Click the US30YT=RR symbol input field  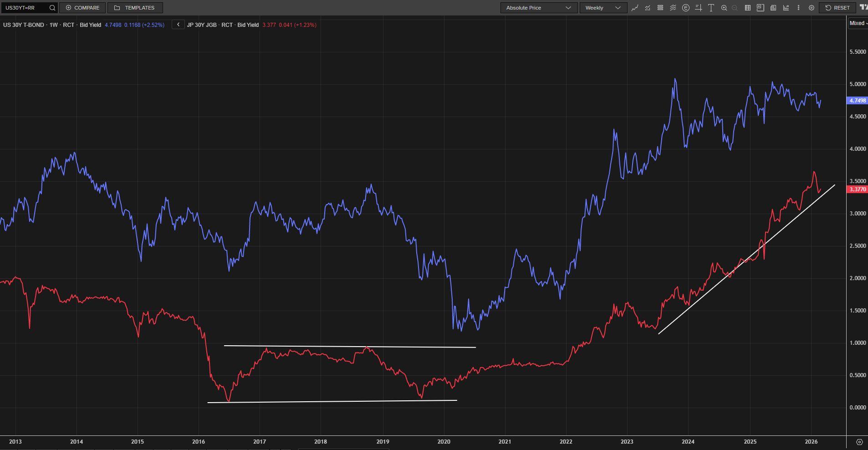(x=29, y=8)
